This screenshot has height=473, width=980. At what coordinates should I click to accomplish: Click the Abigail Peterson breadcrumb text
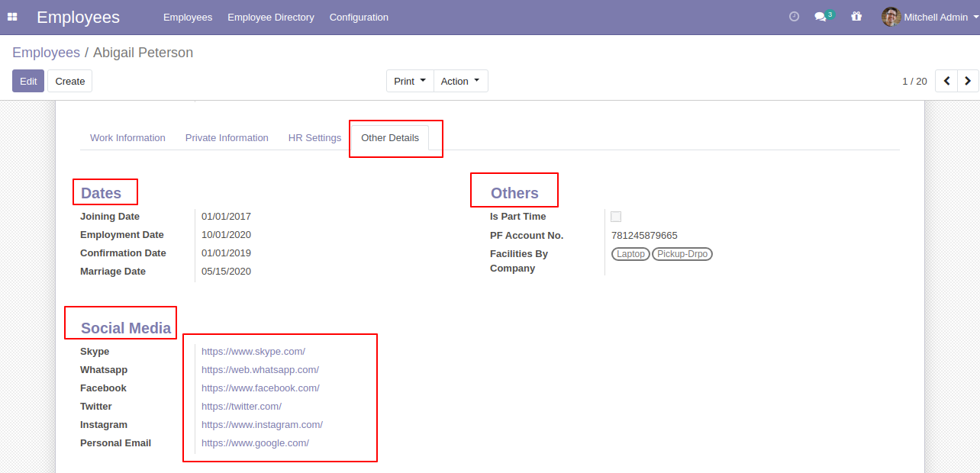coord(143,53)
